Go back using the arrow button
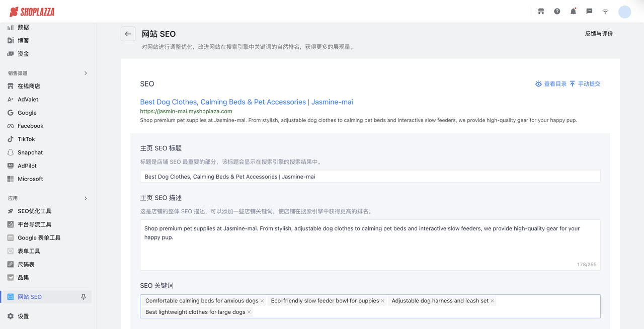Image resolution: width=644 pixels, height=329 pixels. (x=128, y=34)
